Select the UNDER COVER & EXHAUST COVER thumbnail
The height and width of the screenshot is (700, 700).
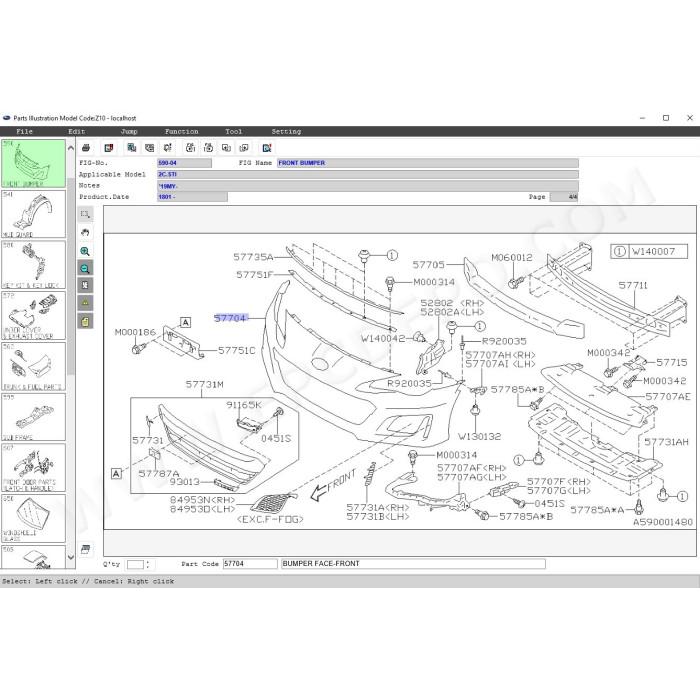(x=33, y=316)
